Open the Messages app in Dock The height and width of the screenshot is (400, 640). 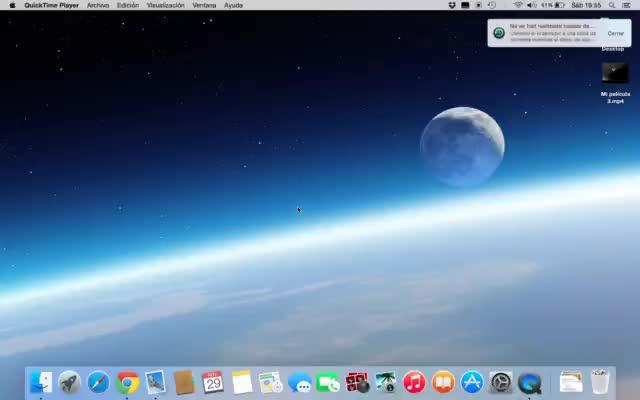coord(299,382)
